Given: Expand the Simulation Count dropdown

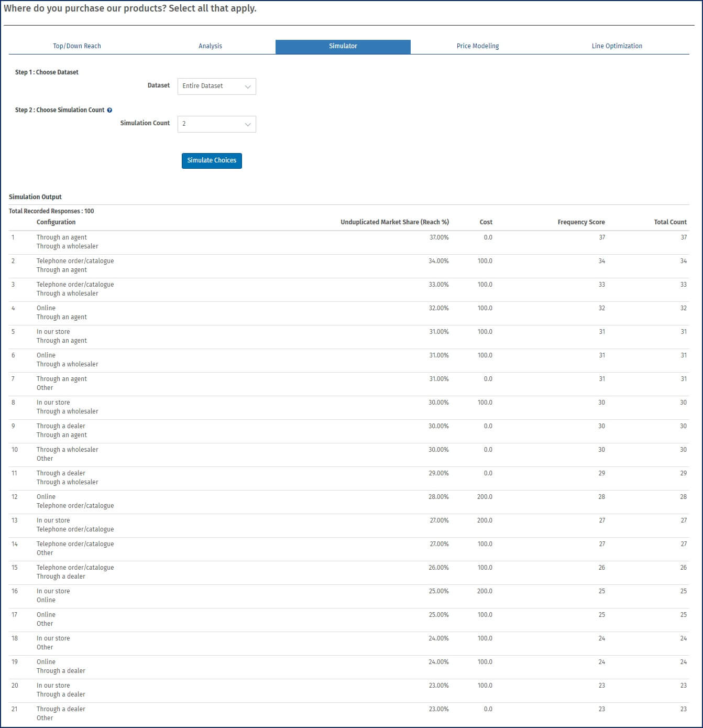Looking at the screenshot, I should (x=216, y=124).
